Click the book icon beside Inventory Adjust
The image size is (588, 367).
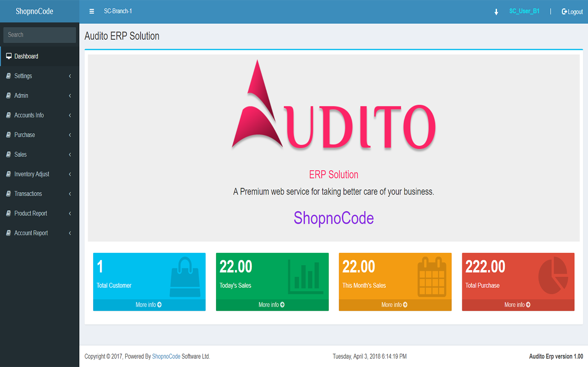tap(9, 174)
